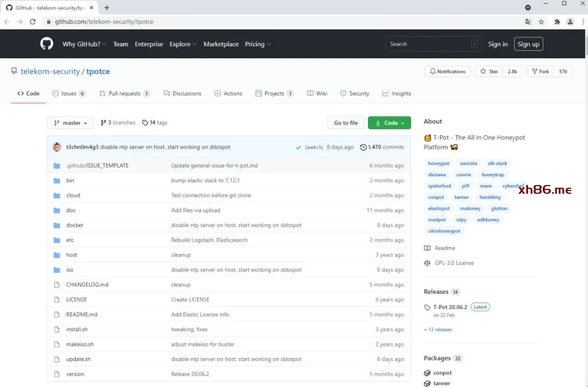Click the GitHub search input field

point(428,44)
